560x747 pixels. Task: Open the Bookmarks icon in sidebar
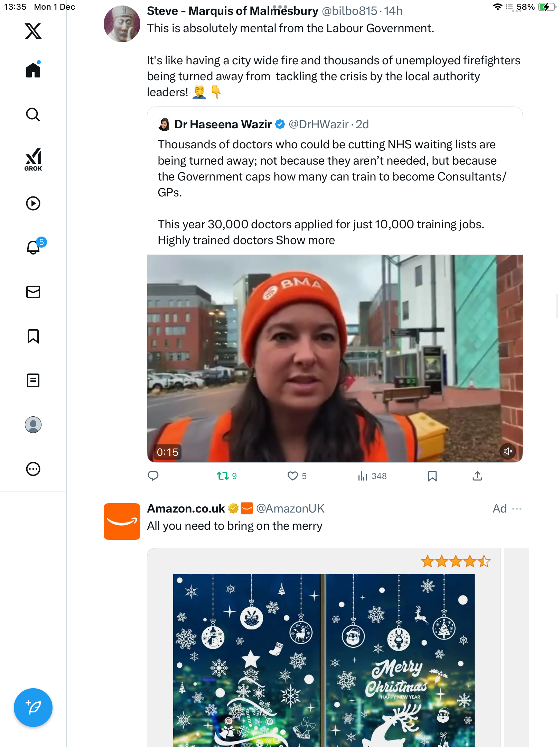(x=33, y=336)
